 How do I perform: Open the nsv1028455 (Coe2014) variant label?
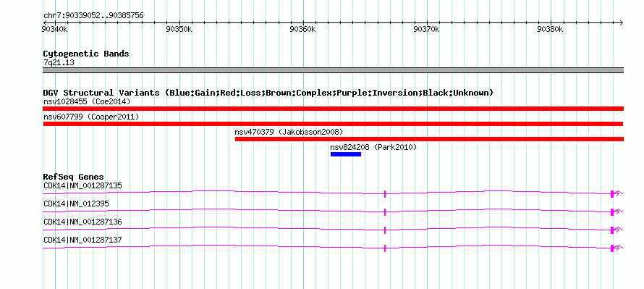[x=87, y=101]
